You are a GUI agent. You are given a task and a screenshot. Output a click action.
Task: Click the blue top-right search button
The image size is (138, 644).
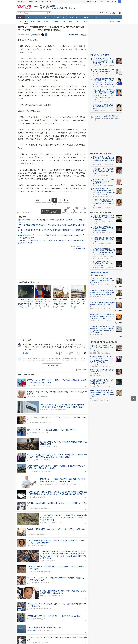pyautogui.click(x=120, y=2)
